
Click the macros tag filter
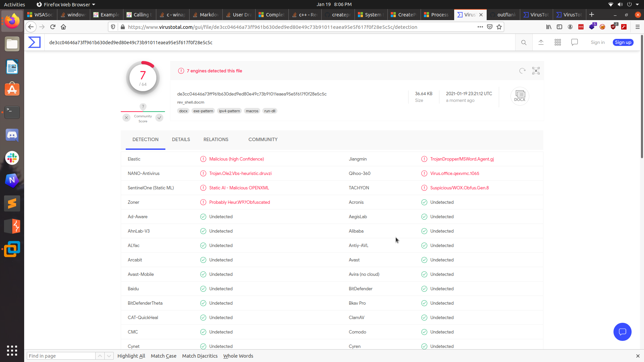[x=252, y=111]
